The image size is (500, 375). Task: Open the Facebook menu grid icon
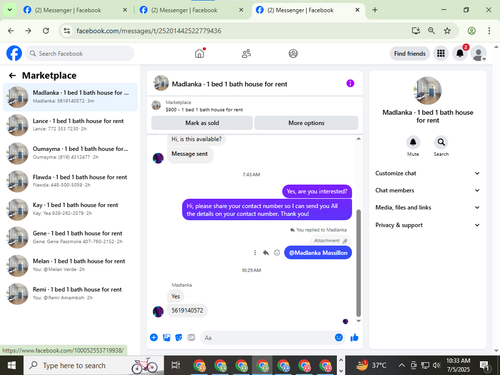441,53
